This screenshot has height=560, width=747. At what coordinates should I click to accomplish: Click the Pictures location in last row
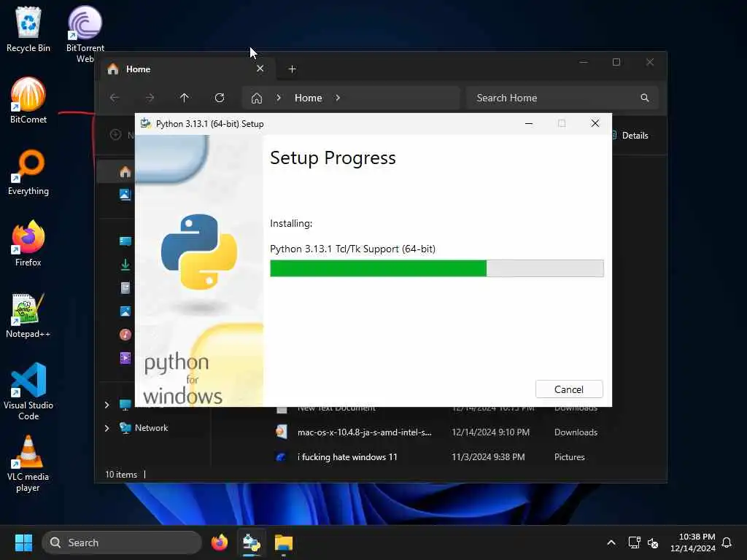[x=569, y=457]
